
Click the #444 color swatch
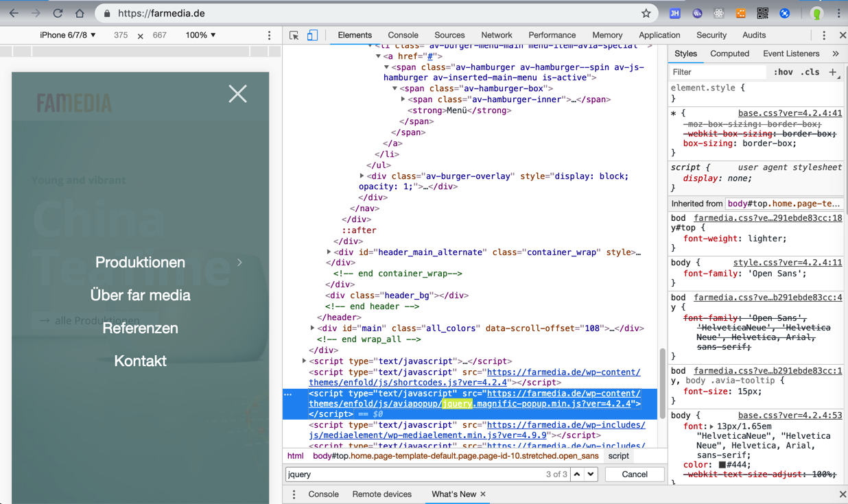[x=722, y=465]
